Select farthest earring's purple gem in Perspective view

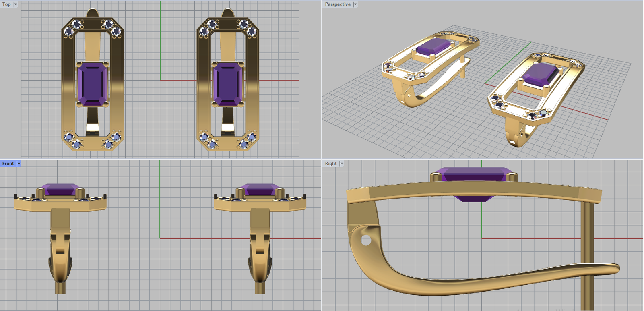click(433, 46)
